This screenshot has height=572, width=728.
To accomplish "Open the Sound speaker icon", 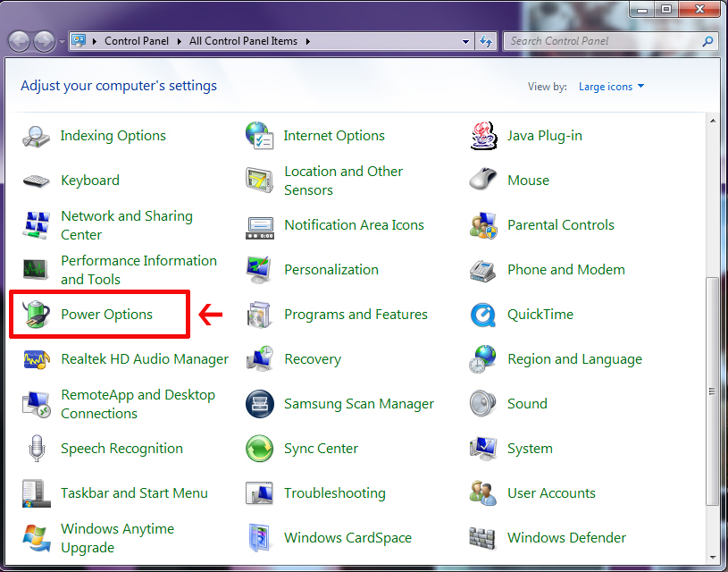I will 483,403.
